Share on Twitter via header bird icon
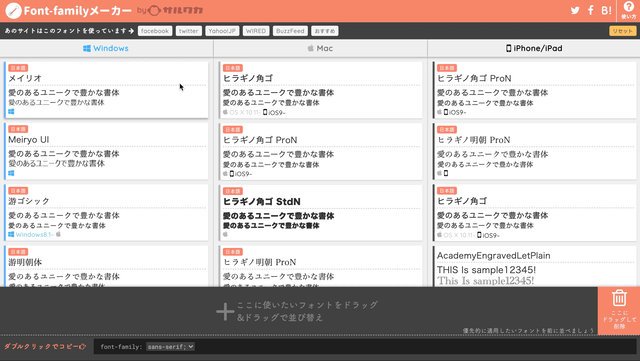 [x=575, y=11]
